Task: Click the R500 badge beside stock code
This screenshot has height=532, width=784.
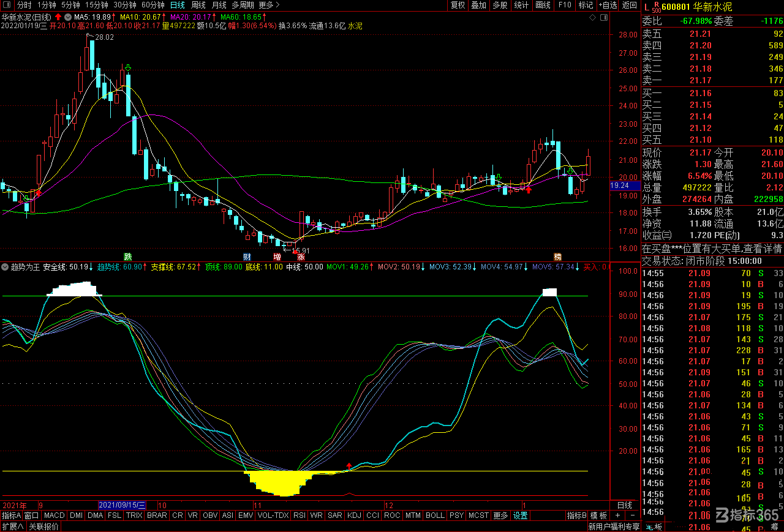Action: pos(656,7)
